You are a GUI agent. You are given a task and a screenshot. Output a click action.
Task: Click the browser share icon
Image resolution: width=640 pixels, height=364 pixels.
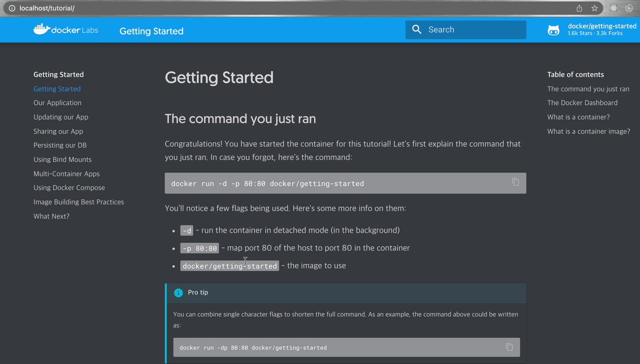579,8
